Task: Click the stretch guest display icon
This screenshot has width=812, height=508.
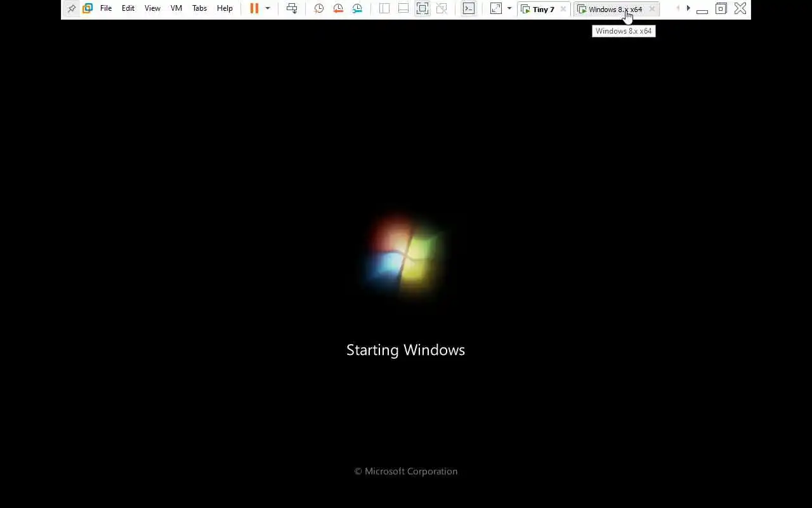Action: pos(496,9)
